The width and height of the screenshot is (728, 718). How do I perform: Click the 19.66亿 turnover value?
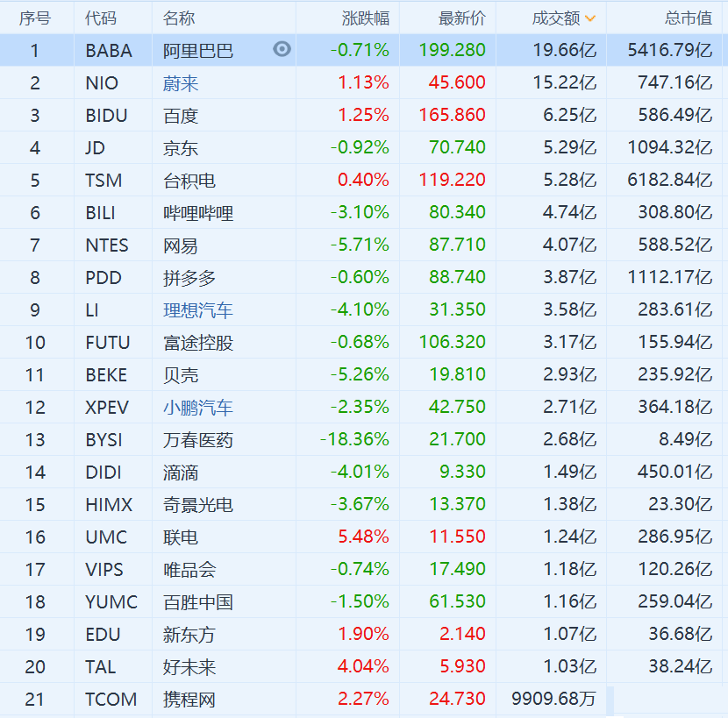[565, 50]
